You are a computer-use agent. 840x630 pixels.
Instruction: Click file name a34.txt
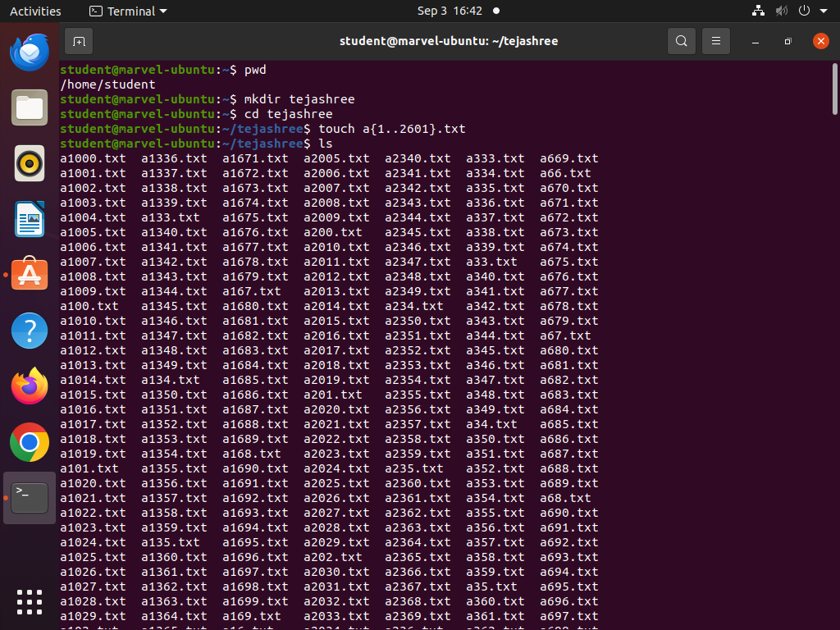[x=492, y=424]
